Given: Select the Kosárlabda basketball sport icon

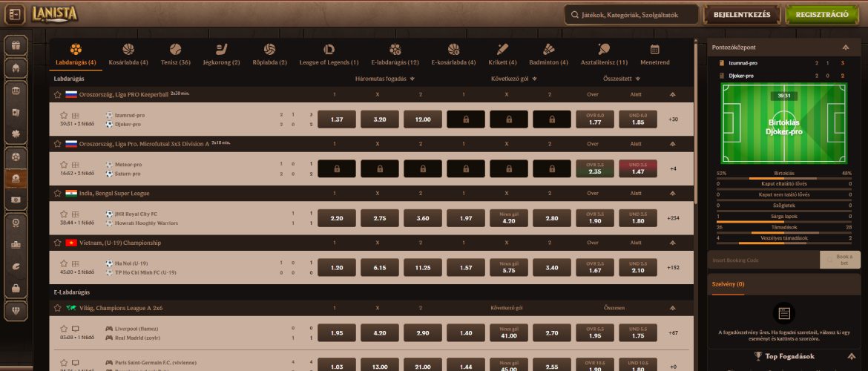Looking at the screenshot, I should [128, 50].
